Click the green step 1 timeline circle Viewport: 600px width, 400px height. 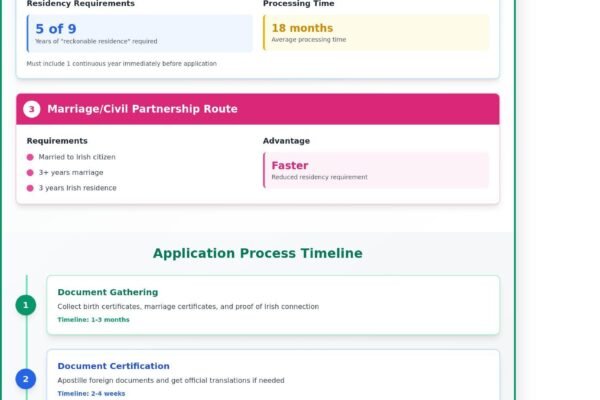[x=26, y=305]
